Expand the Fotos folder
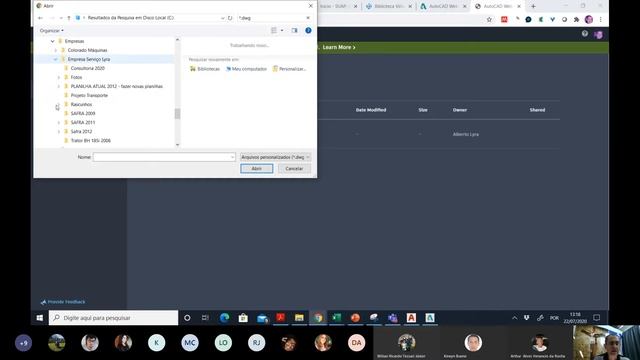The height and width of the screenshot is (360, 640). [59, 77]
